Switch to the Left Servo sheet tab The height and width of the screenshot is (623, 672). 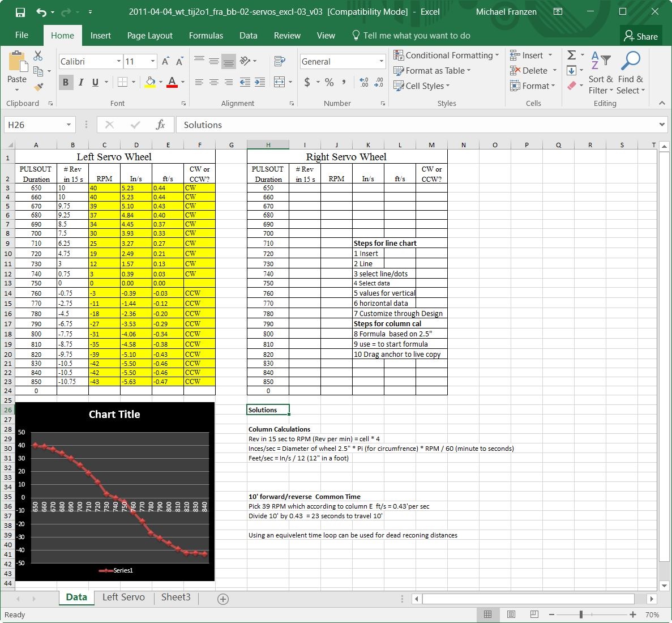(123, 598)
